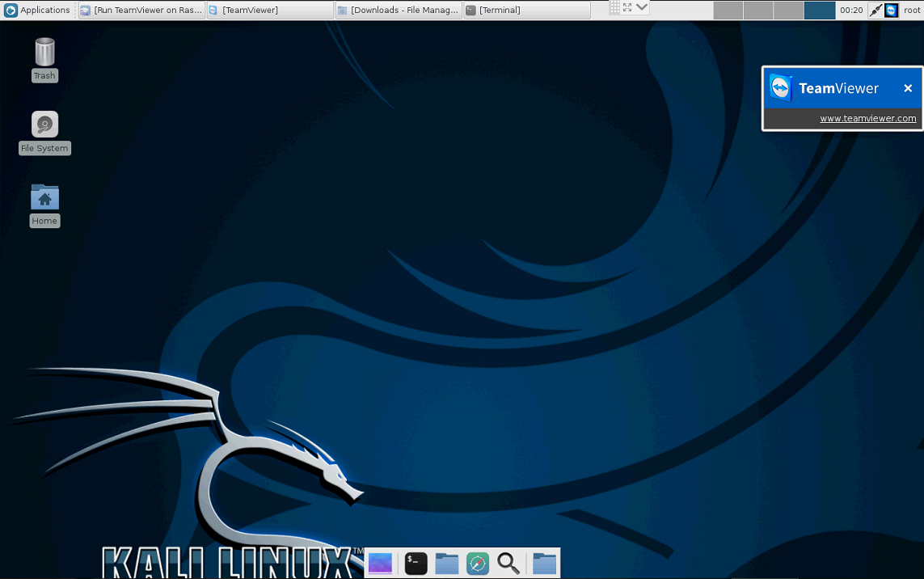Open the File System desktop icon
The height and width of the screenshot is (579, 924).
[x=44, y=133]
